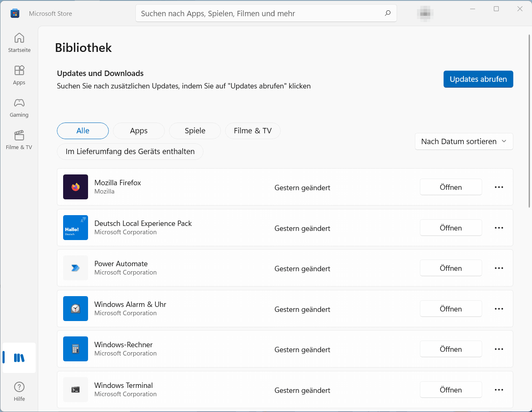Click the Mozilla Firefox app icon

[x=76, y=187]
